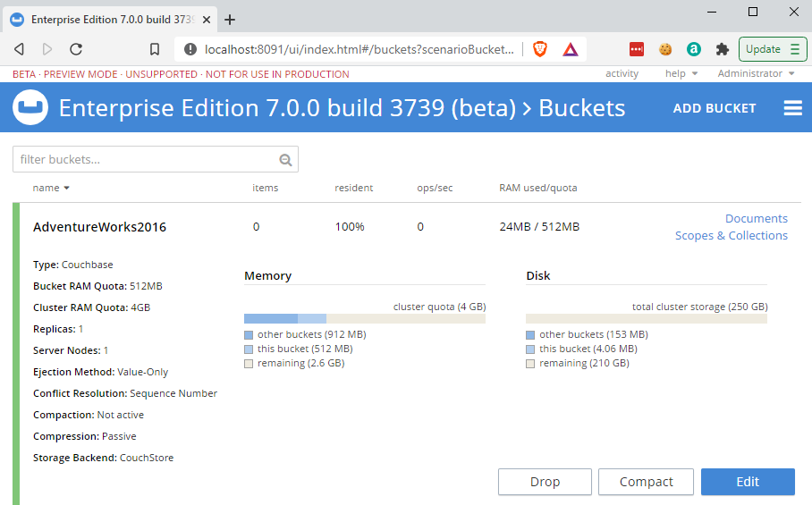
Task: Open the hamburger menu in the blue header
Action: pos(793,108)
